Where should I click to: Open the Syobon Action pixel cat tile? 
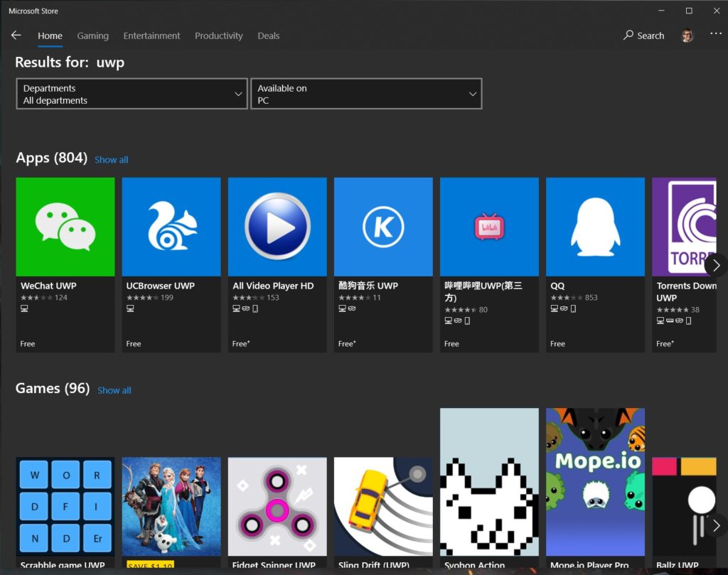coord(489,482)
